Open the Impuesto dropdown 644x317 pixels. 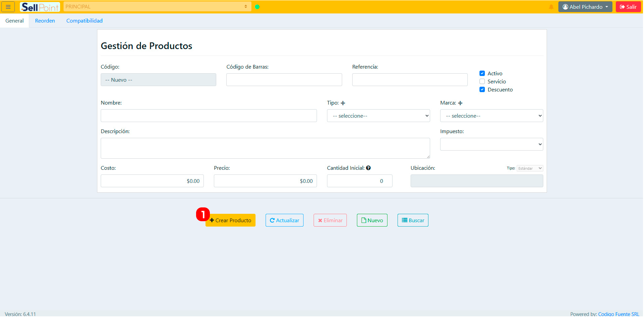pyautogui.click(x=491, y=145)
